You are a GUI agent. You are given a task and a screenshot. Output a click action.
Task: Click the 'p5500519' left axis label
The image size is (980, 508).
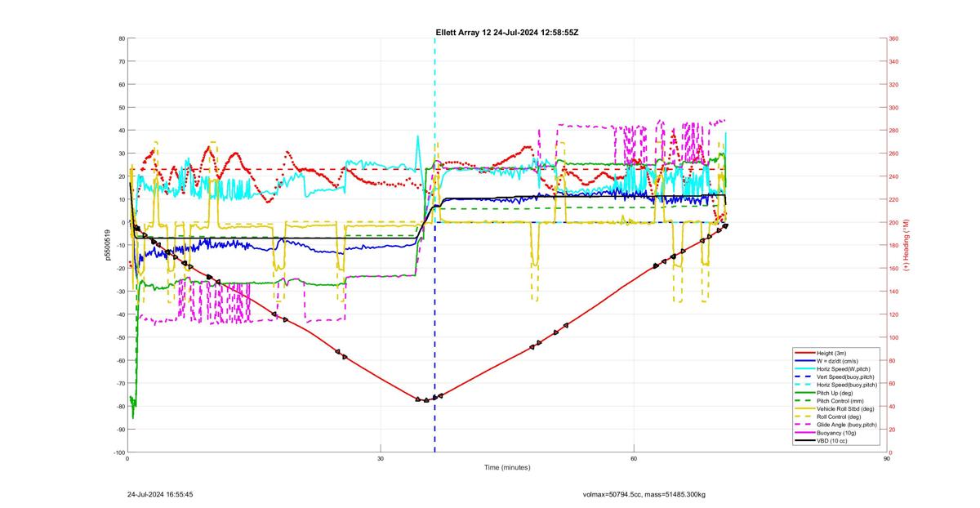pyautogui.click(x=107, y=245)
